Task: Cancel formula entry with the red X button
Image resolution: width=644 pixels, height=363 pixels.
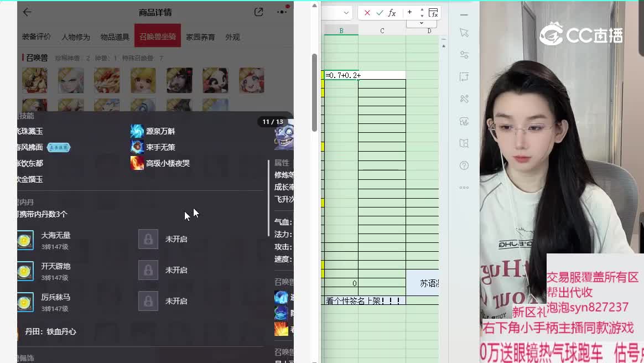Action: (367, 12)
